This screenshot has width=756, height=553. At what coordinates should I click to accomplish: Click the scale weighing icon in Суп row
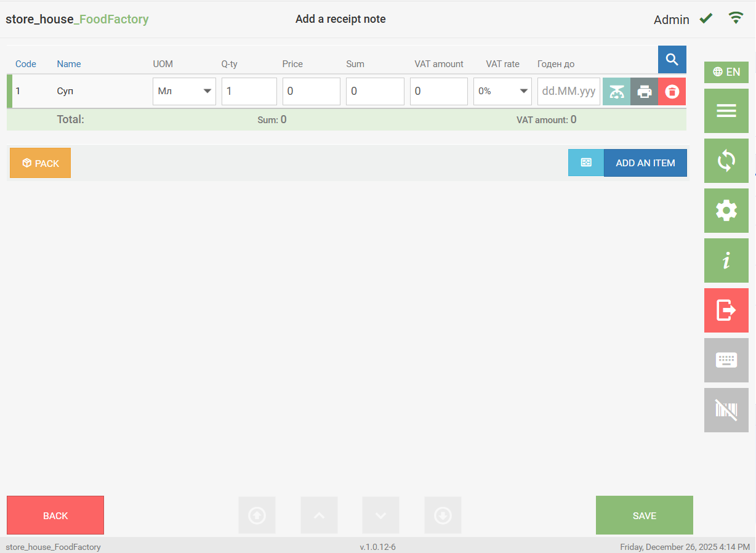click(x=616, y=92)
